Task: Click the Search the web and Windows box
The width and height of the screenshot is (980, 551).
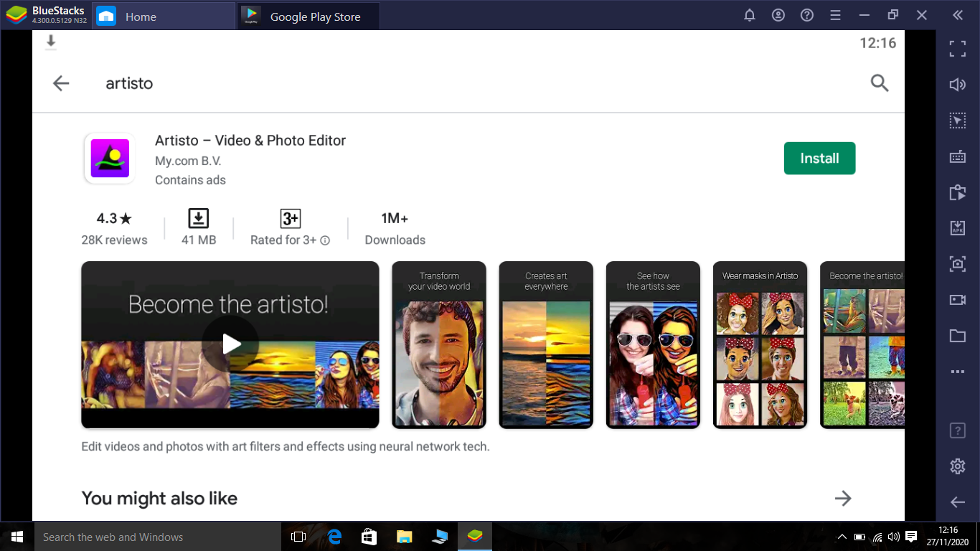Action: tap(157, 537)
